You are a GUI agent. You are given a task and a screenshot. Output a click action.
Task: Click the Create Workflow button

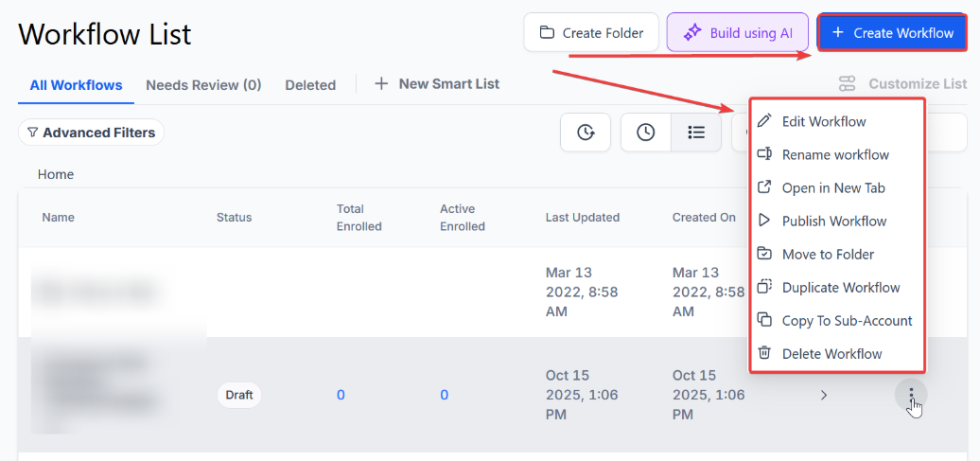(893, 33)
